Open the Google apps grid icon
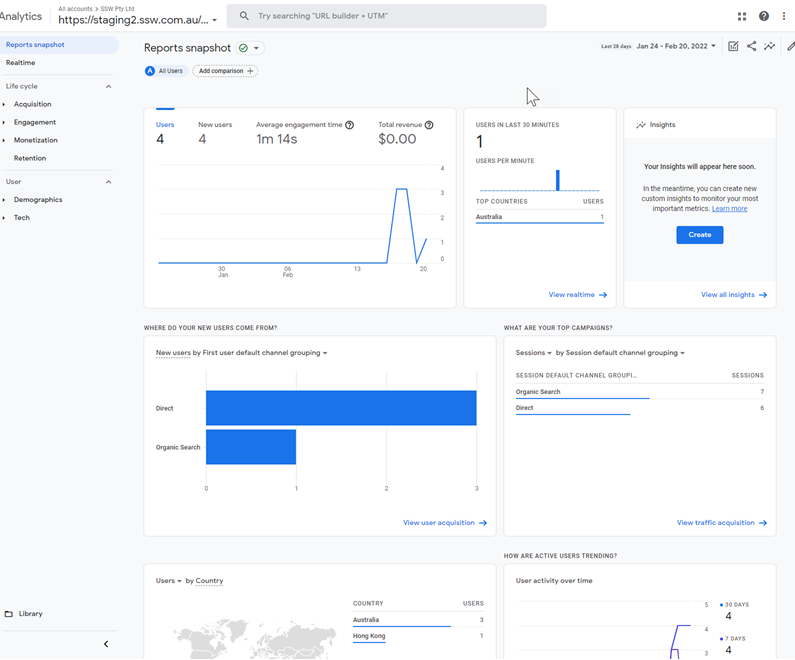This screenshot has height=660, width=795. tap(742, 16)
